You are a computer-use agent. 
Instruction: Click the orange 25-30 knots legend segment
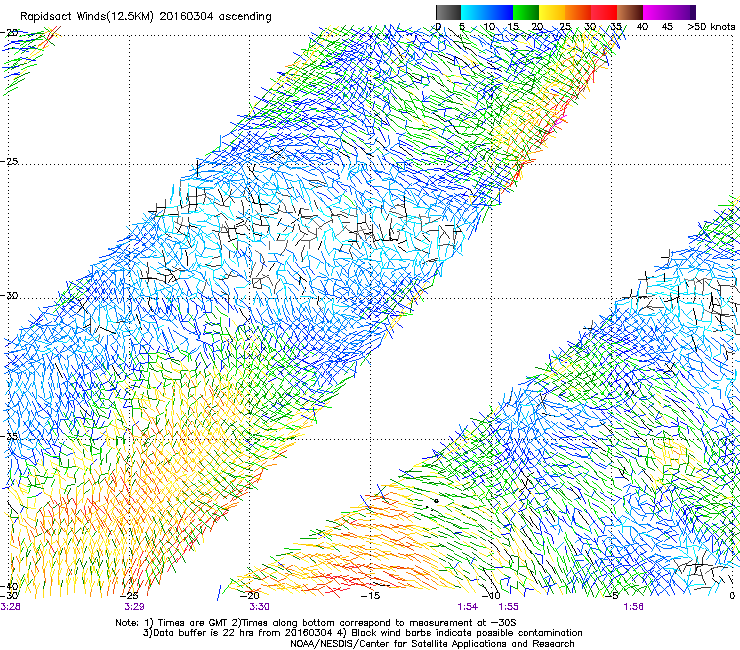click(x=578, y=12)
